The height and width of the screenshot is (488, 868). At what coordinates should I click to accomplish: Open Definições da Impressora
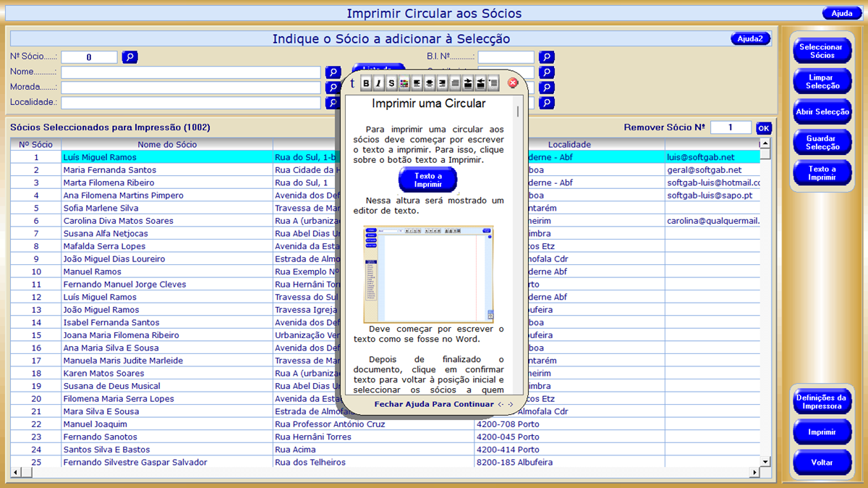point(821,402)
